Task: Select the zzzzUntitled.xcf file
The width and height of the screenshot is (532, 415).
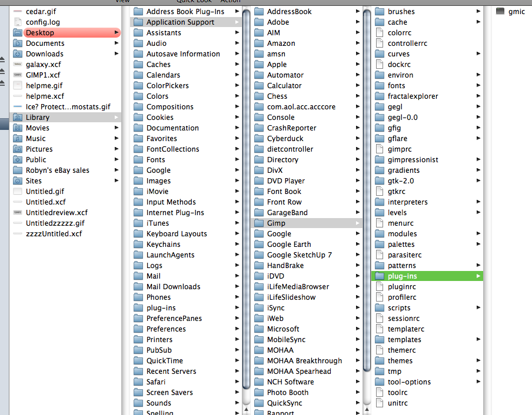Action: pos(65,234)
